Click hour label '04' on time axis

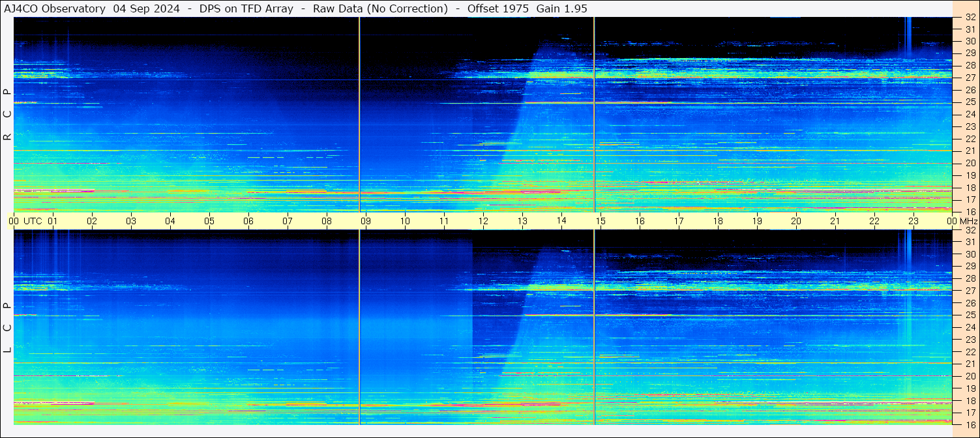(x=170, y=221)
